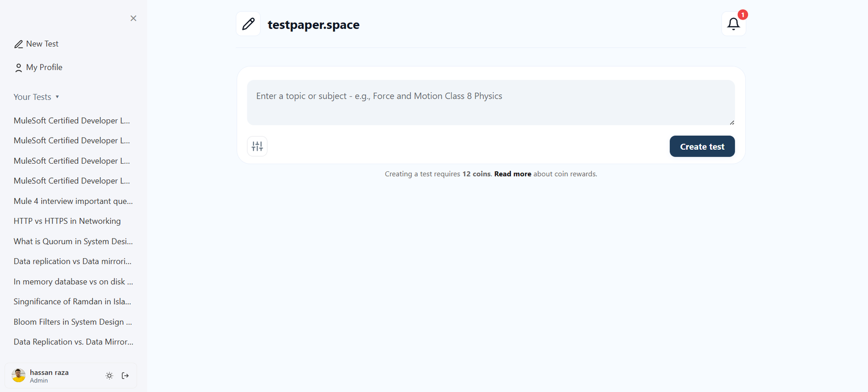The width and height of the screenshot is (868, 392).
Task: Open first MuleSoft Certified Developer test
Action: 72,120
